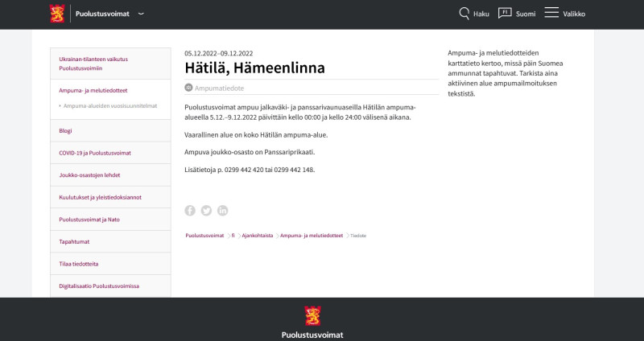Share the article on Twitter

206,211
